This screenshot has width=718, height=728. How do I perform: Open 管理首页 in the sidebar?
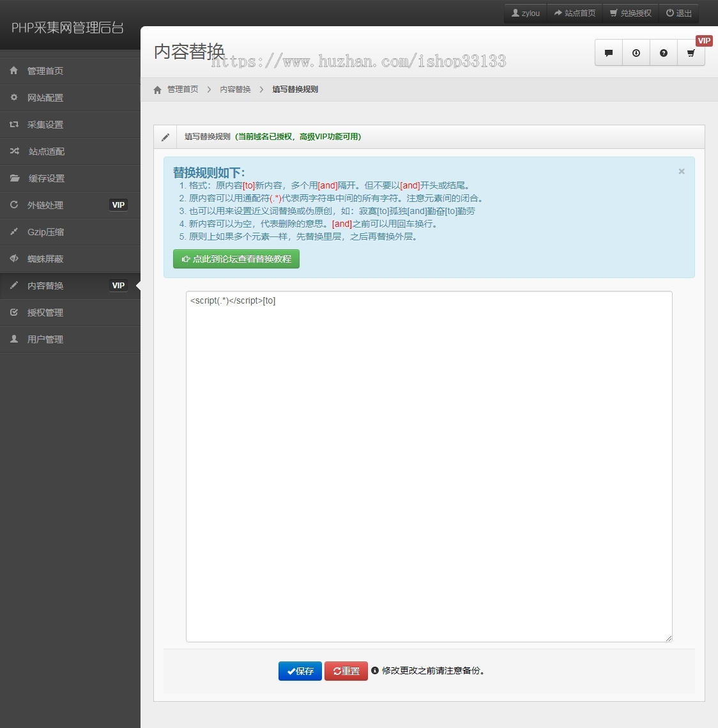click(45, 71)
